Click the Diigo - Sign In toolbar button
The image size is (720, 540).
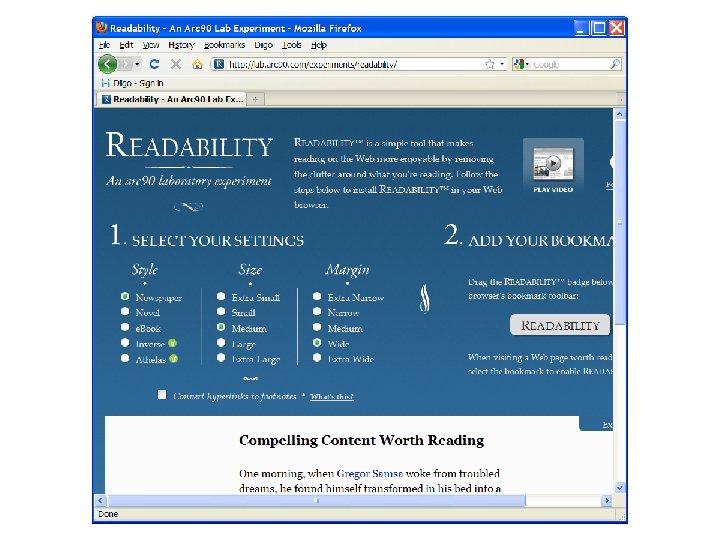click(132, 83)
